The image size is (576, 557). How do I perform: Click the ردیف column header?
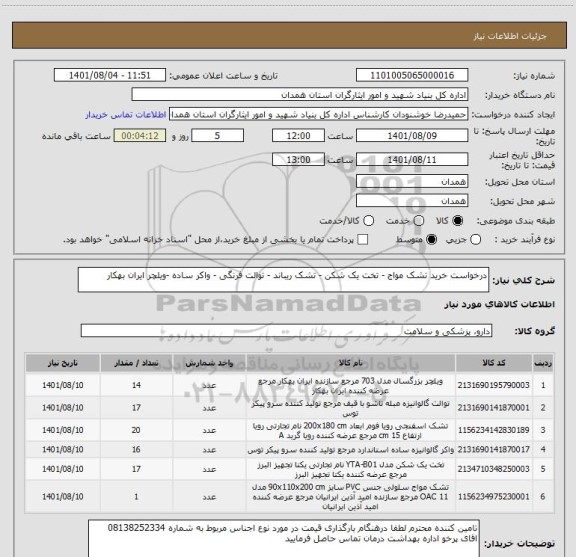543,363
